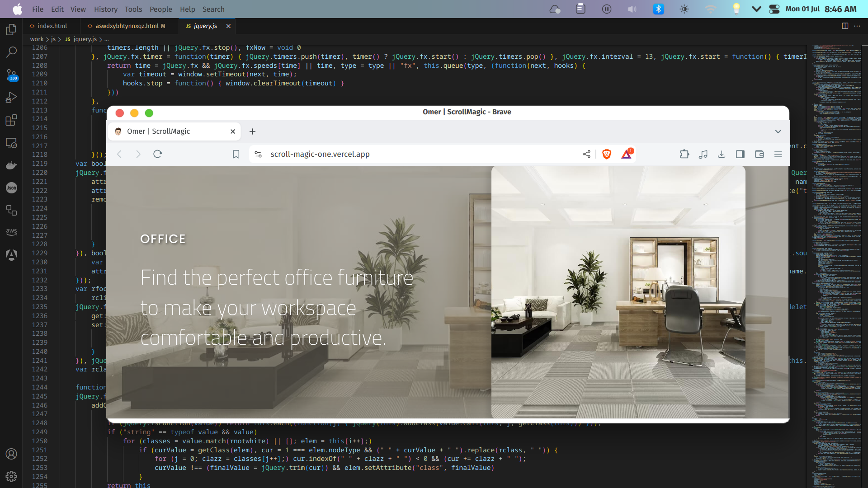The image size is (868, 488).
Task: Click the Brave Rewards triangle icon
Action: 627,155
